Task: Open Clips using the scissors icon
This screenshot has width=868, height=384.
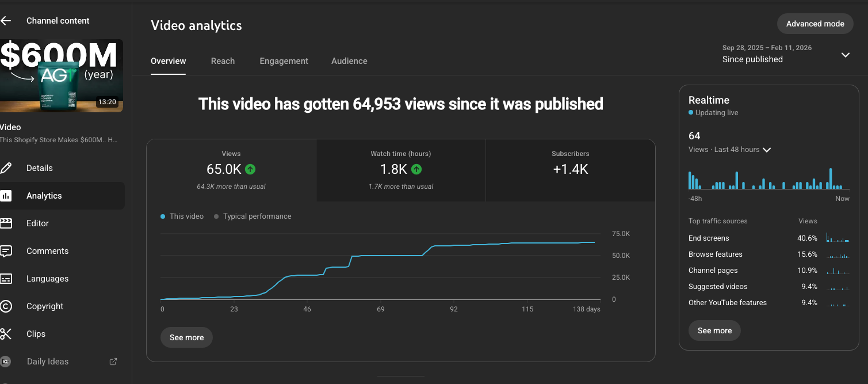Action: 6,333
